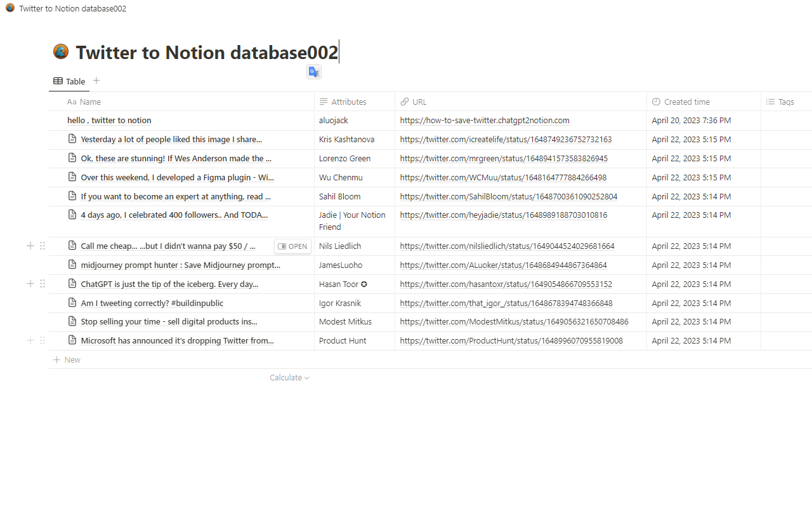Click 'Am I tweeting correctly? #buildinpublic' entry
This screenshot has width=812, height=508.
pyautogui.click(x=152, y=303)
